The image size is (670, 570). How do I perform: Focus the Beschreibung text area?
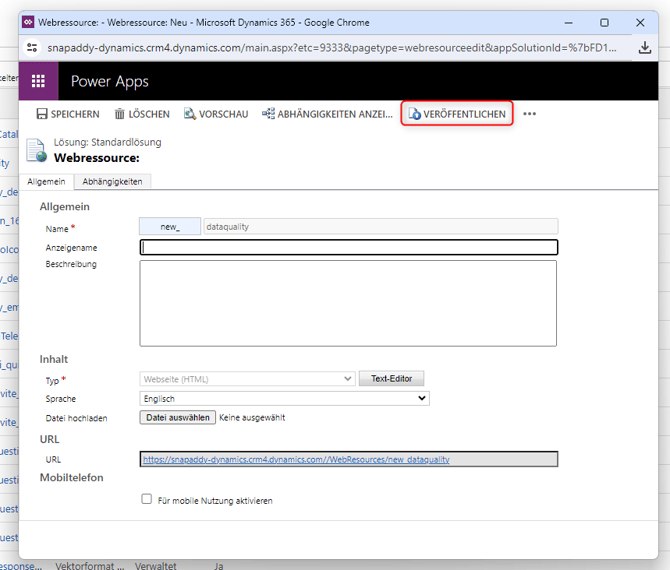[348, 303]
